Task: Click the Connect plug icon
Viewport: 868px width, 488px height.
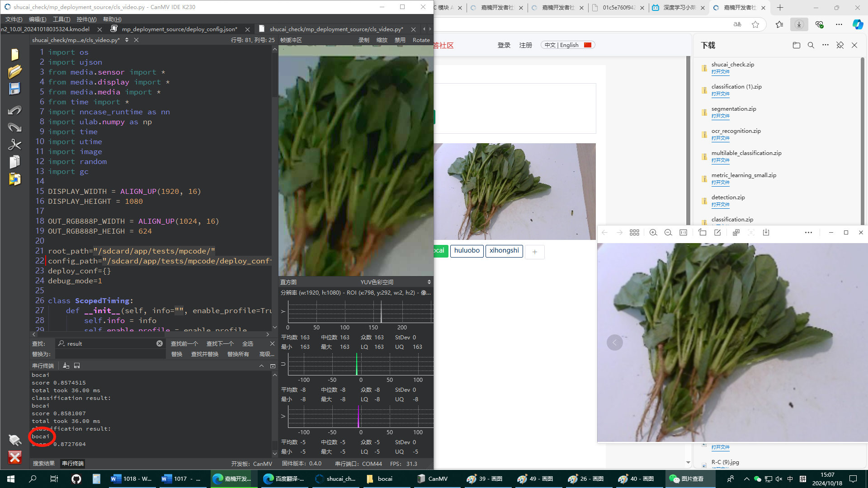Action: coord(14,440)
